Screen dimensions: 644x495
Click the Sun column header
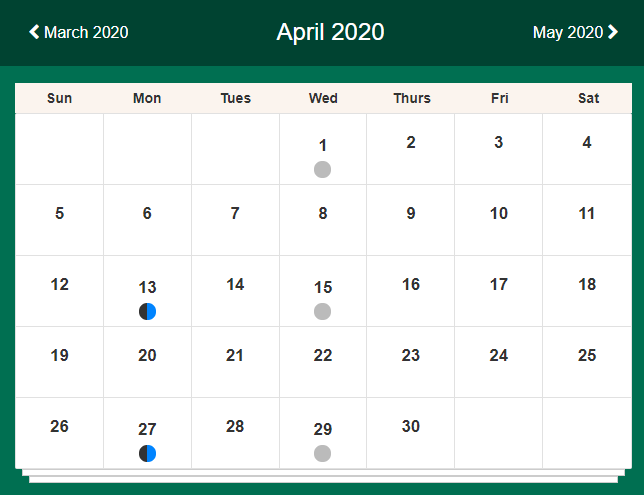tap(60, 98)
